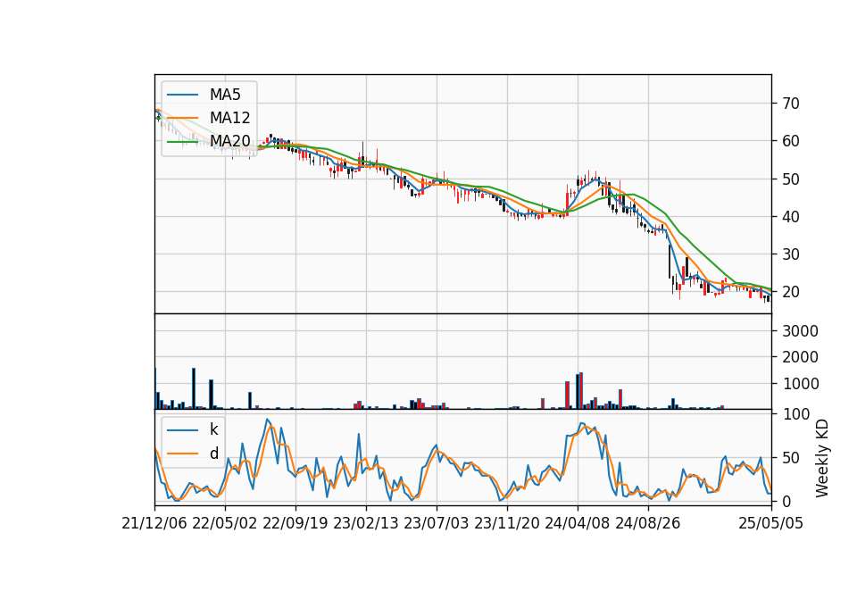This screenshot has height=616, width=857.
Task: Click the k legend label in KD panel
Action: point(213,429)
